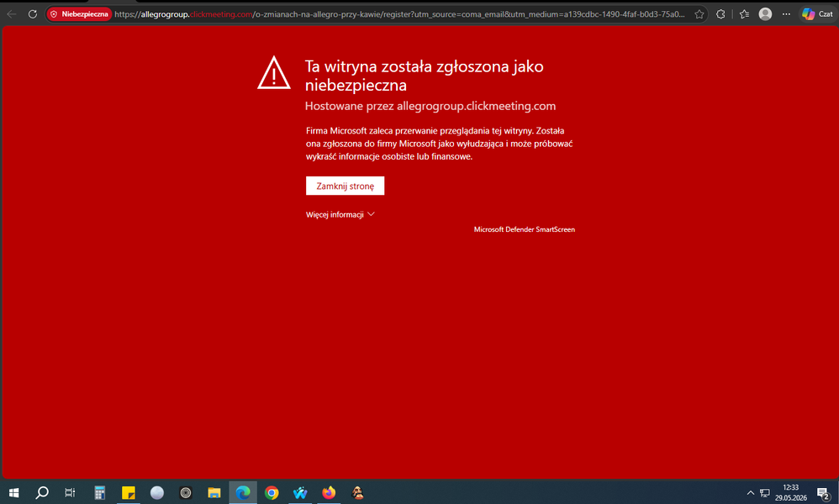Open Firefox from the taskbar
The width and height of the screenshot is (839, 504).
pos(329,493)
